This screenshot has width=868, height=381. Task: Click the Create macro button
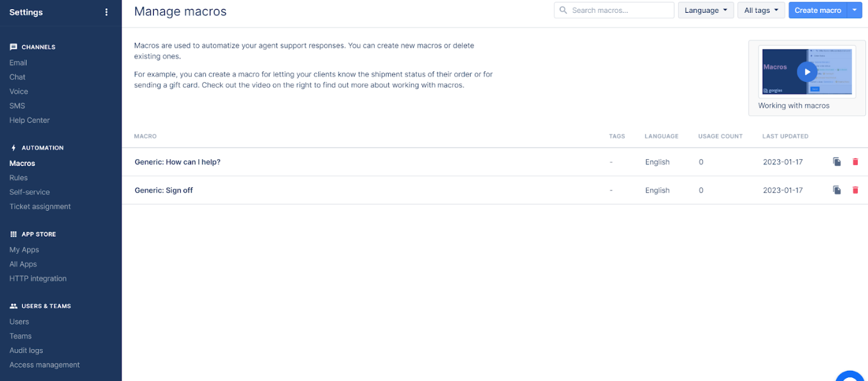point(817,10)
